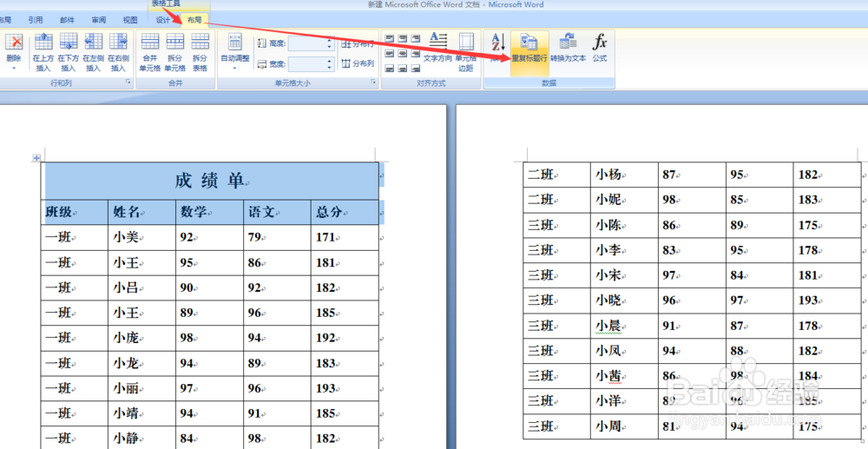The height and width of the screenshot is (449, 868).
Task: Open the Mailings (邮件) tab
Action: pyautogui.click(x=67, y=20)
